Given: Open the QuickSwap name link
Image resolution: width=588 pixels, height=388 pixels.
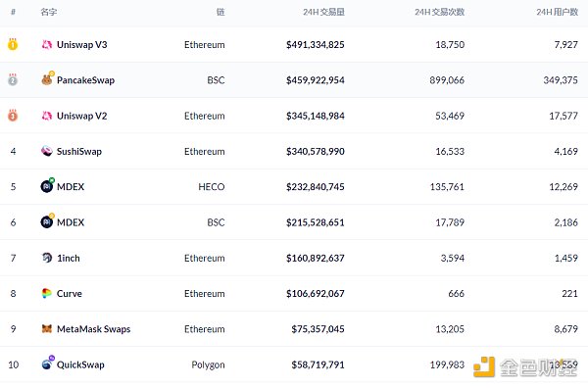Looking at the screenshot, I should click(x=80, y=364).
